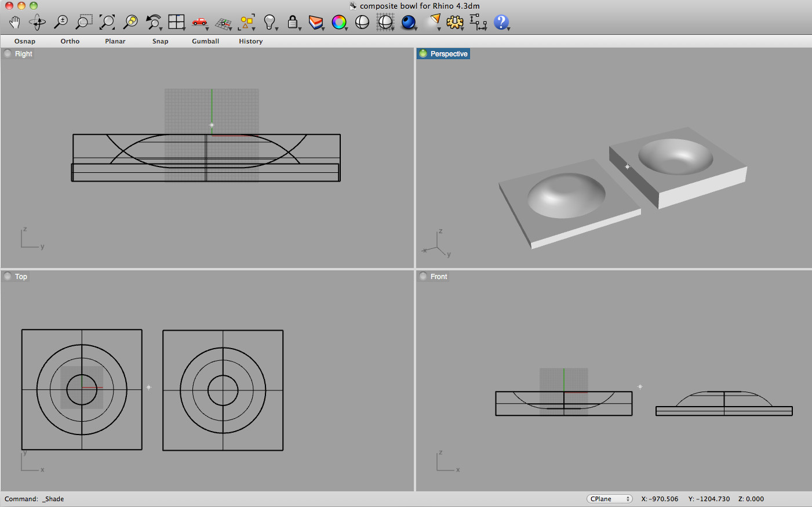Select the lock objects tool
The height and width of the screenshot is (507, 812).
pos(293,21)
